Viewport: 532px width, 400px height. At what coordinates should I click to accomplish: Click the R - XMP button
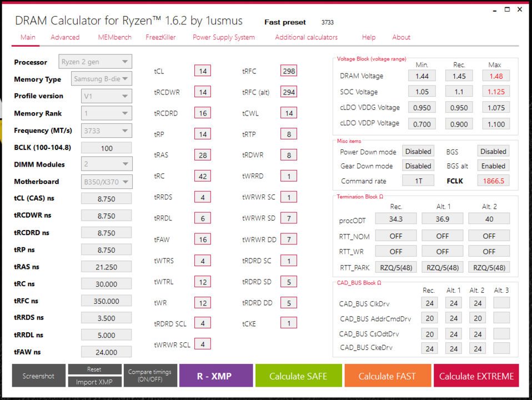pos(216,376)
